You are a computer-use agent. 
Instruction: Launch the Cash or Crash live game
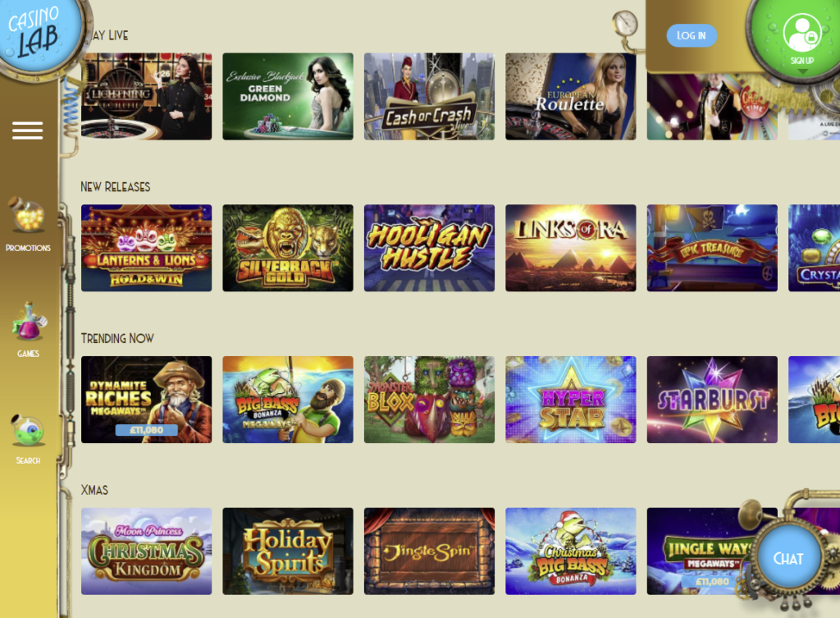[429, 97]
